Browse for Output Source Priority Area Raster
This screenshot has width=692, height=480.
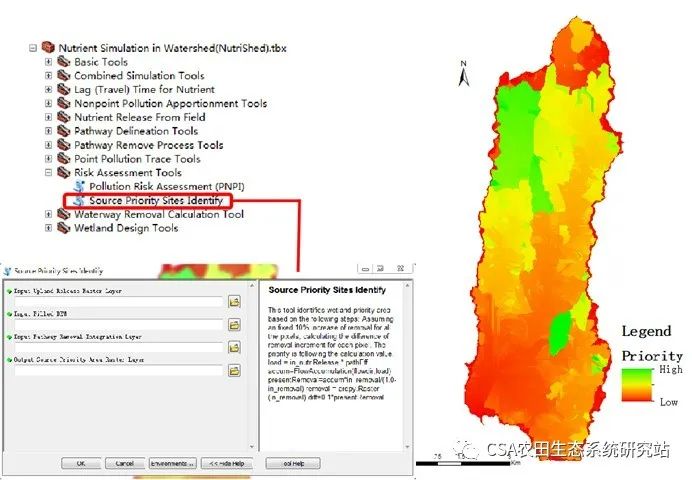pos(235,370)
